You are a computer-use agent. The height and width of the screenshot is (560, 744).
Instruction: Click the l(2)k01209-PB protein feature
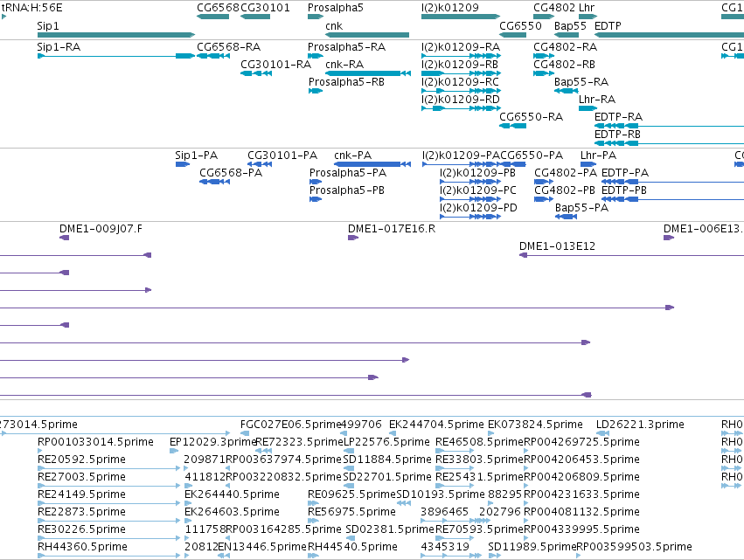470,182
